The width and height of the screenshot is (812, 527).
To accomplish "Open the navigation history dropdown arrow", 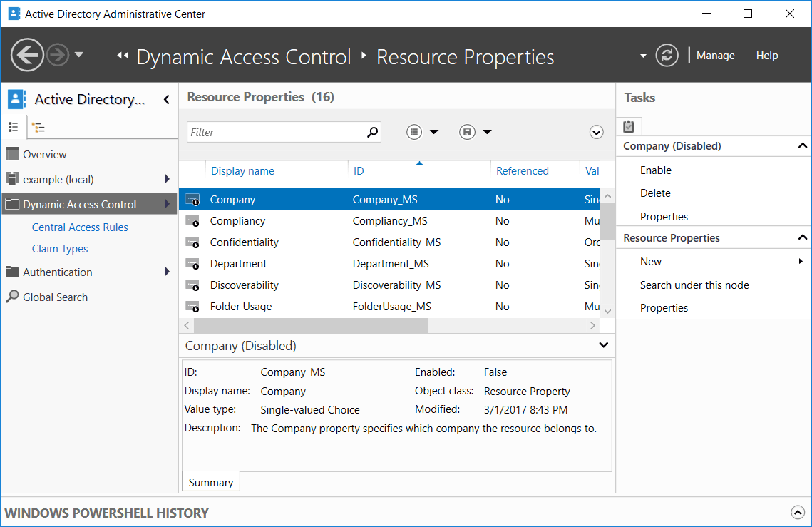I will click(78, 54).
